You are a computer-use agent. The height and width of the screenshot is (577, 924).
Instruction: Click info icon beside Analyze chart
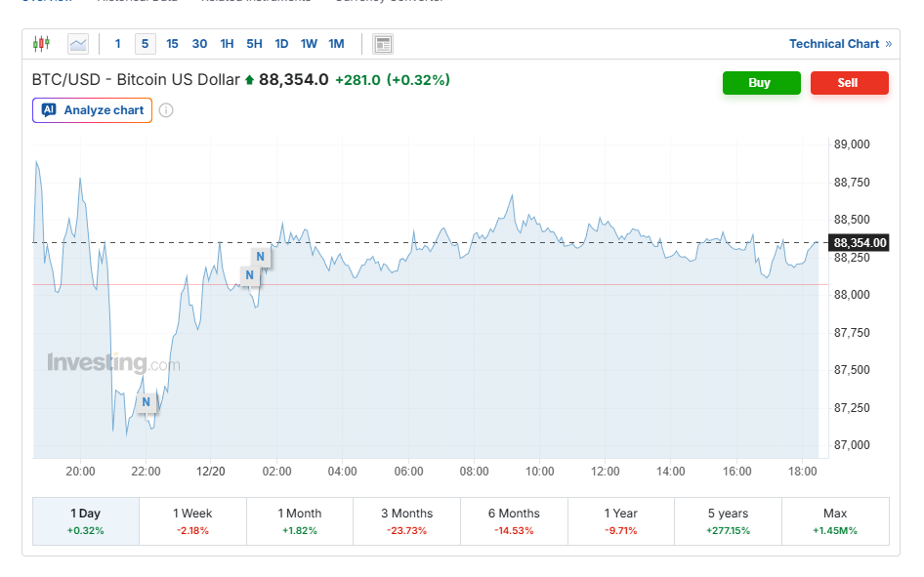(166, 110)
